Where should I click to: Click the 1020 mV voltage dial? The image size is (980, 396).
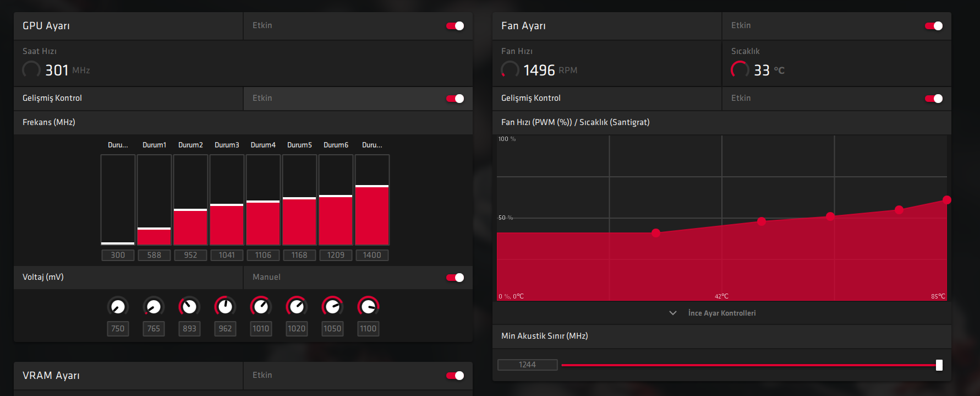pos(297,306)
